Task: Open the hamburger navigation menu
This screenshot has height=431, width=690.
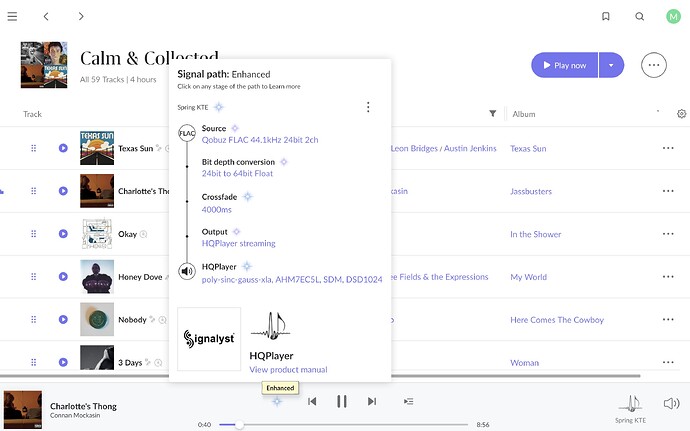Action: tap(12, 16)
